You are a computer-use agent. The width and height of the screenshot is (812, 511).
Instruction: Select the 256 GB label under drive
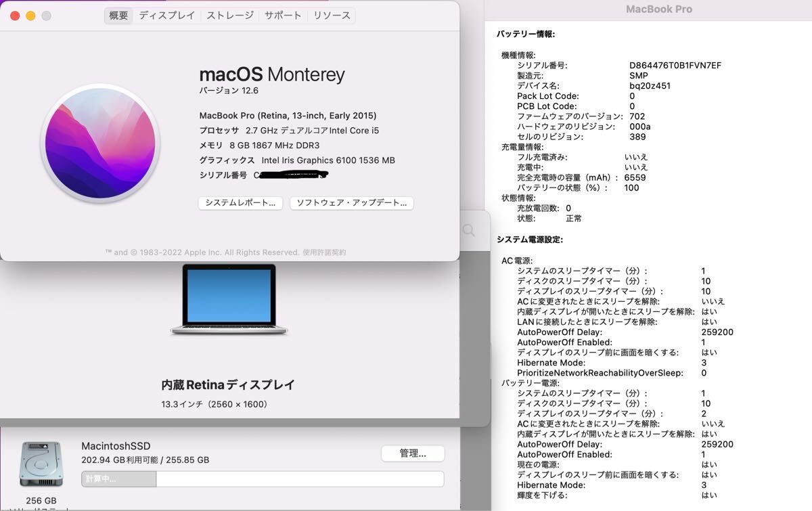tap(42, 501)
